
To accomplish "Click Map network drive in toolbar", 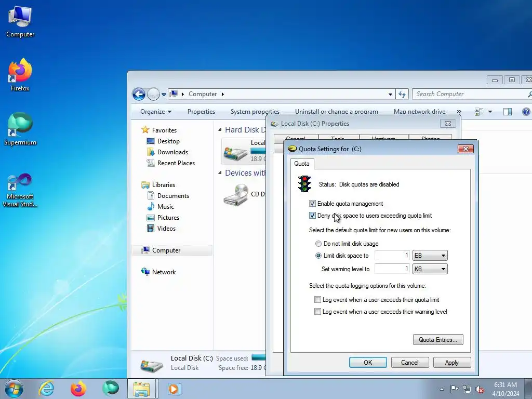I will pos(419,112).
